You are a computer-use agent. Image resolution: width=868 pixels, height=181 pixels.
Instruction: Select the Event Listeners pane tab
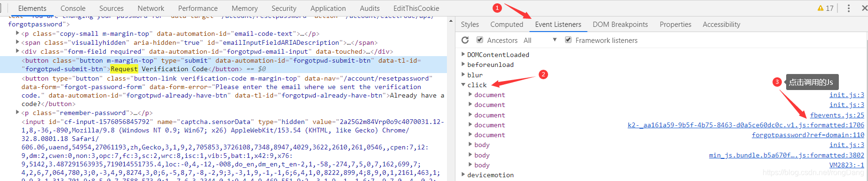click(x=558, y=25)
